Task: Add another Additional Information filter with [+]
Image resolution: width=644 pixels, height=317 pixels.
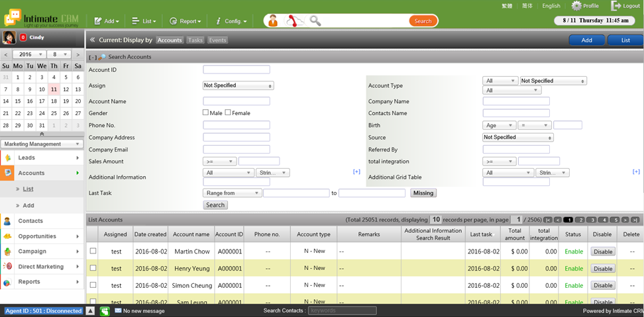Action: tap(356, 171)
